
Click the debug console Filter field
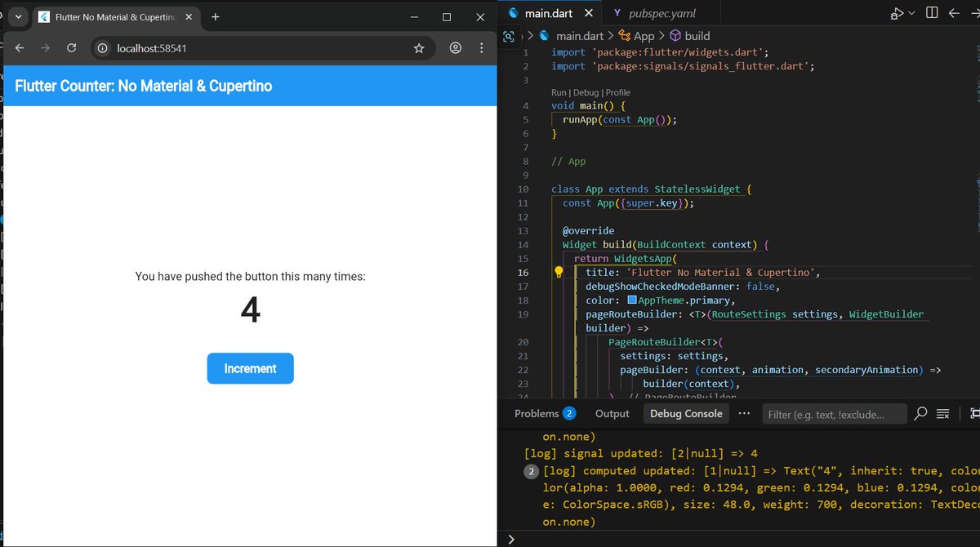click(x=834, y=414)
